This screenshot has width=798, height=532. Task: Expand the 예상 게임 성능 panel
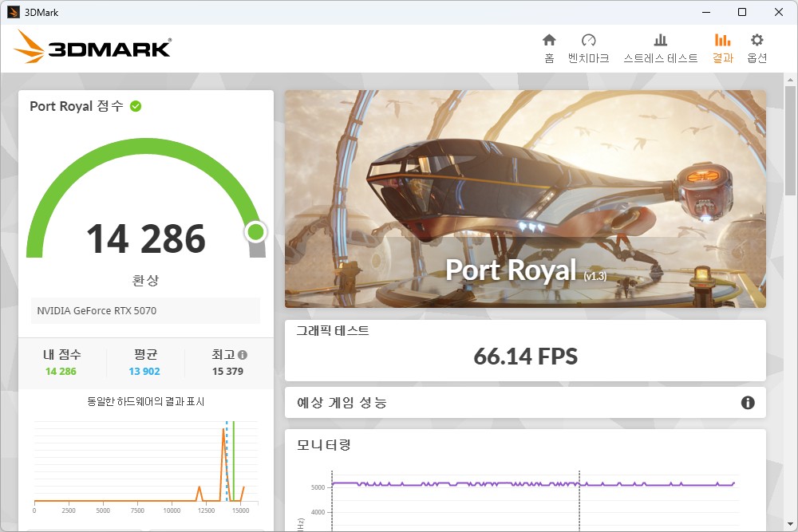[x=525, y=403]
